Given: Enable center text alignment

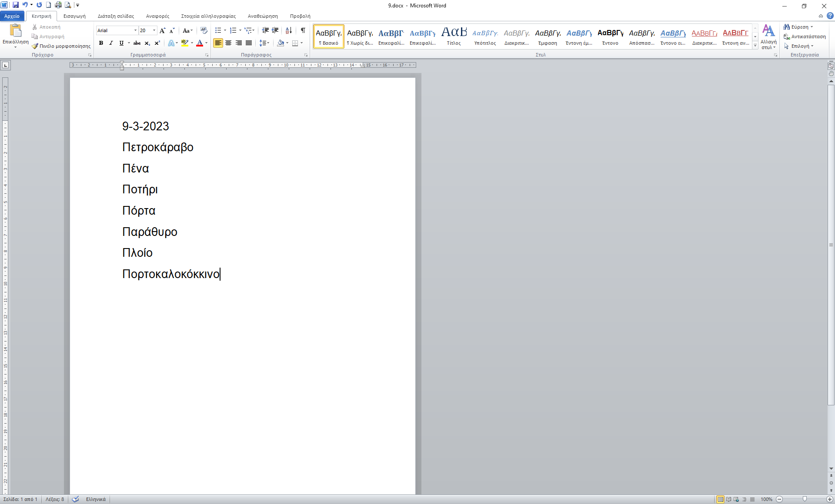Looking at the screenshot, I should point(228,43).
